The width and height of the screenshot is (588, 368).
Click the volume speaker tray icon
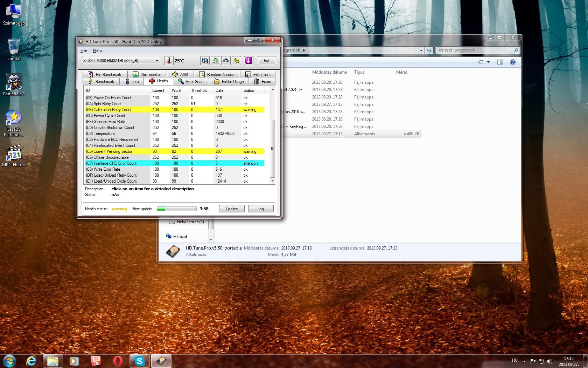[x=550, y=361]
